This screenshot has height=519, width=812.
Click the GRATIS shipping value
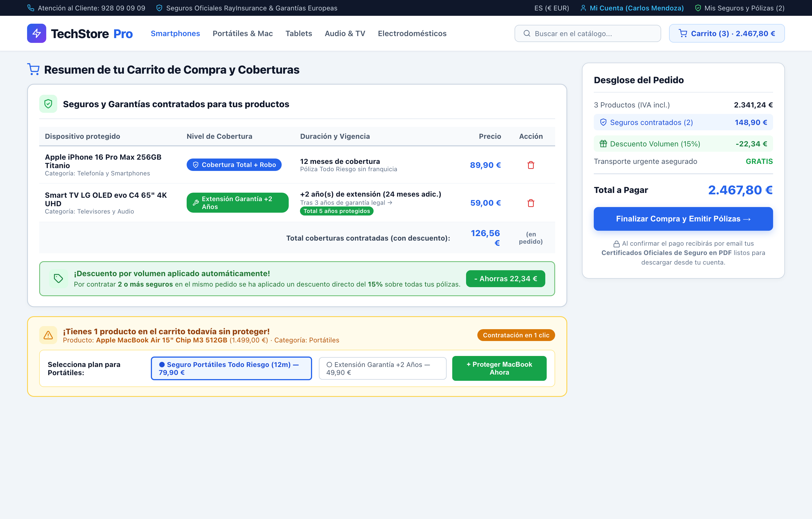pyautogui.click(x=759, y=161)
